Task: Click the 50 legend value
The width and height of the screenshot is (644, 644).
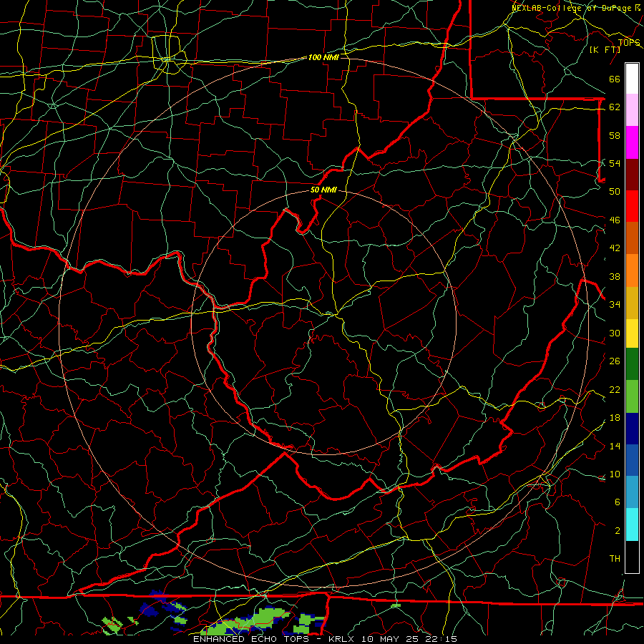Action: (x=615, y=191)
